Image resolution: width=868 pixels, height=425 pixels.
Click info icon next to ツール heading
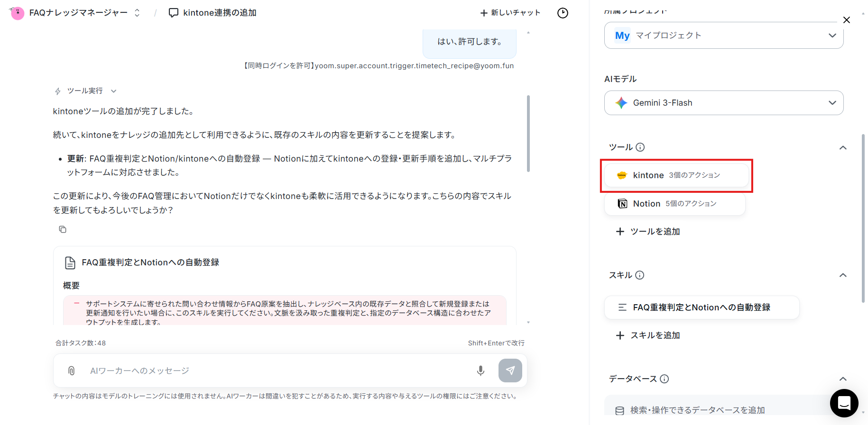click(x=640, y=147)
